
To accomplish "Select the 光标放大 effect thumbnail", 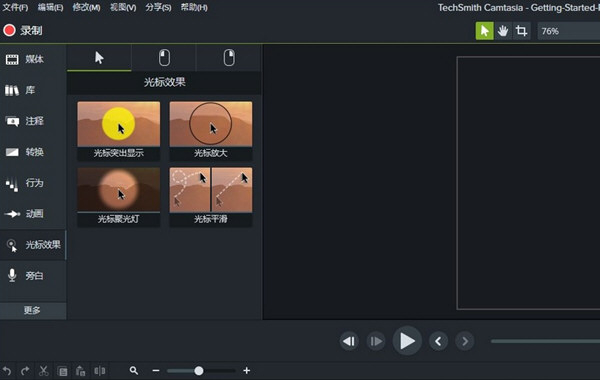I will point(211,130).
